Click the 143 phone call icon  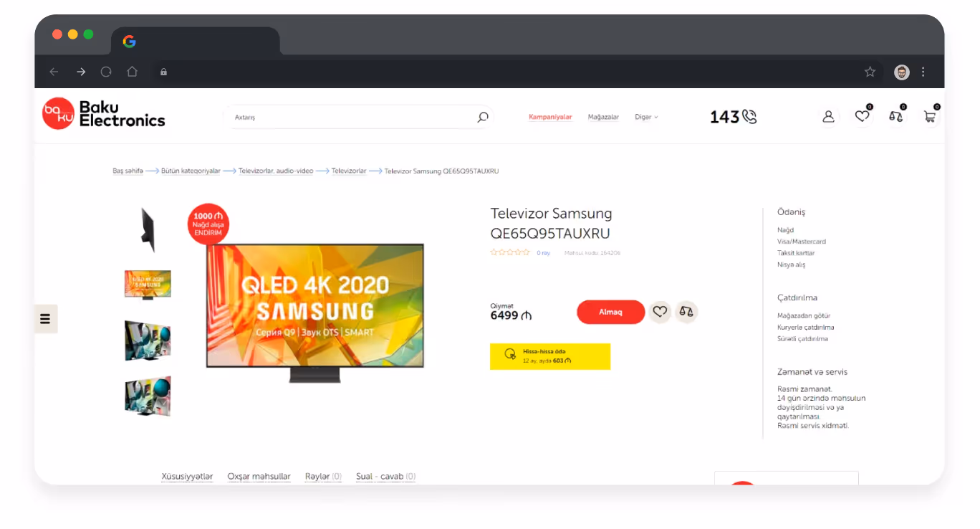pos(749,117)
